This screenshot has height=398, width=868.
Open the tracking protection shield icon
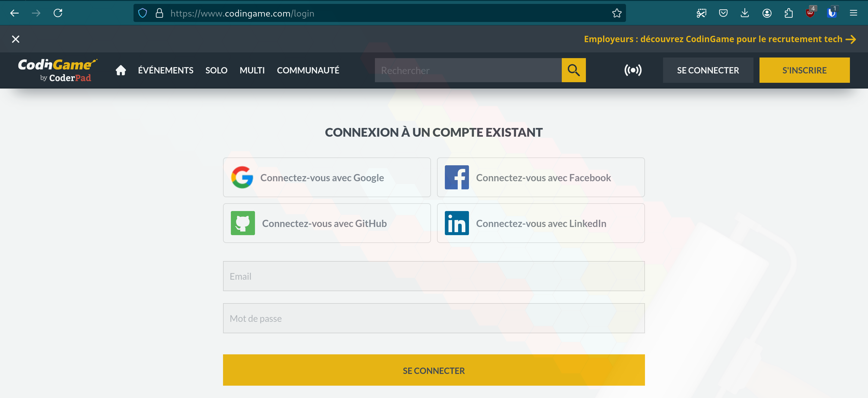click(143, 13)
